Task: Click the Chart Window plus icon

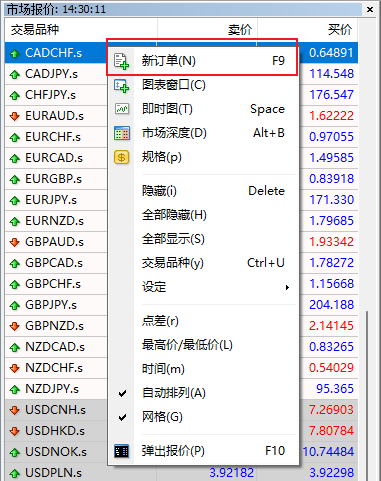Action: [x=121, y=85]
